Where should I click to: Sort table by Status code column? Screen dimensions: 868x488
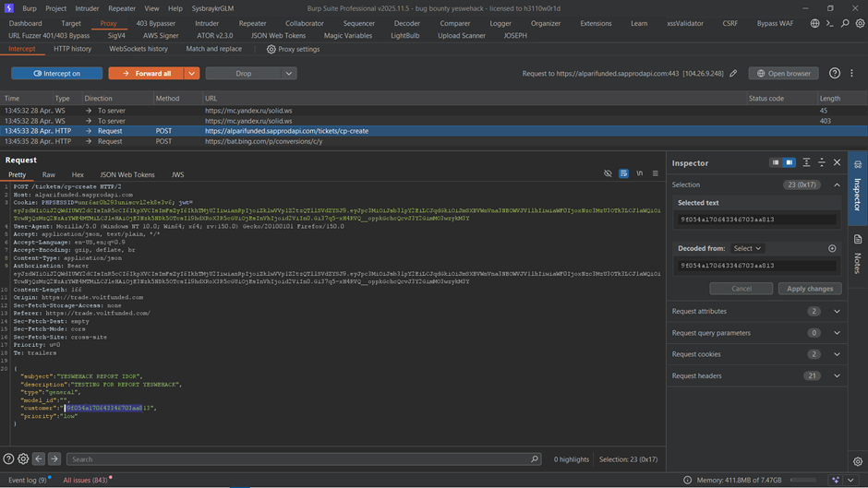[x=766, y=98]
